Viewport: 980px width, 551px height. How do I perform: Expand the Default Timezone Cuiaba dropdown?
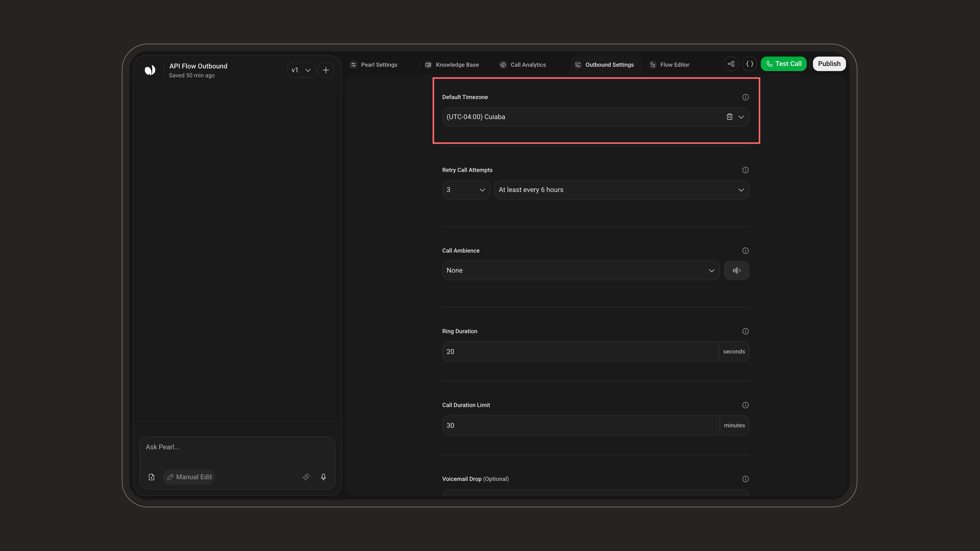[595, 117]
